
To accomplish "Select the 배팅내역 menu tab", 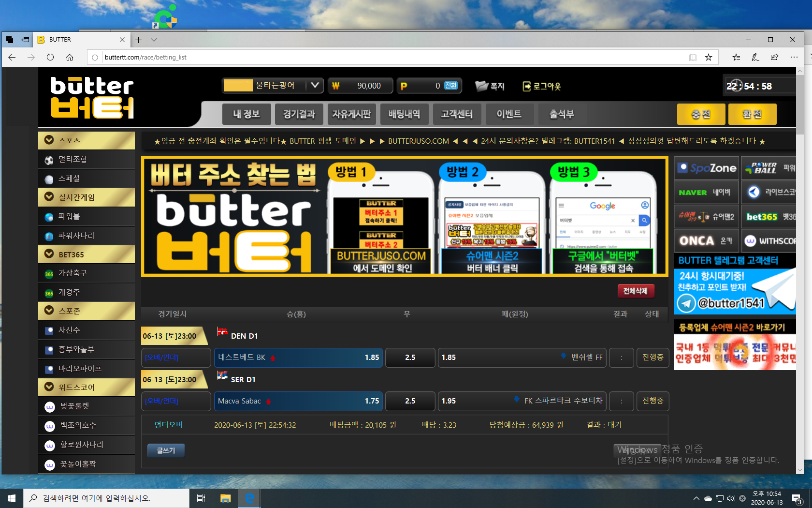I will [x=404, y=114].
